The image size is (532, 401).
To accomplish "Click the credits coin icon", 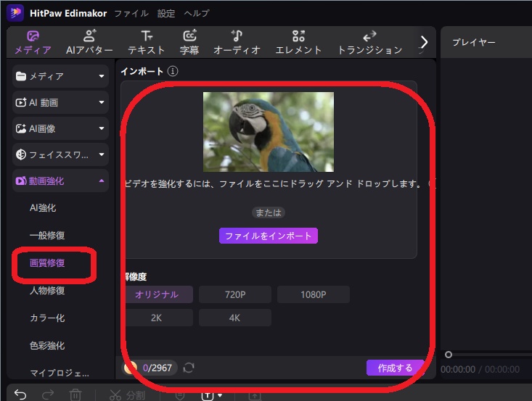I will (131, 368).
